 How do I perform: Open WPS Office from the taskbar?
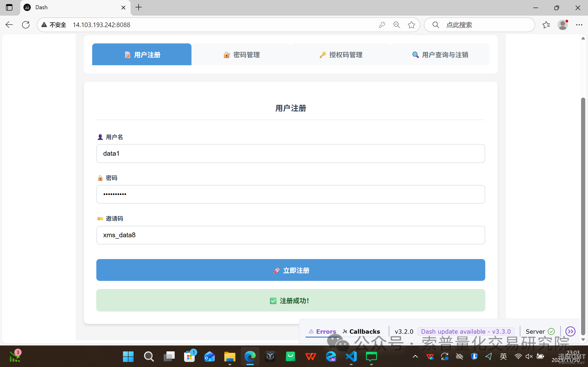point(311,357)
